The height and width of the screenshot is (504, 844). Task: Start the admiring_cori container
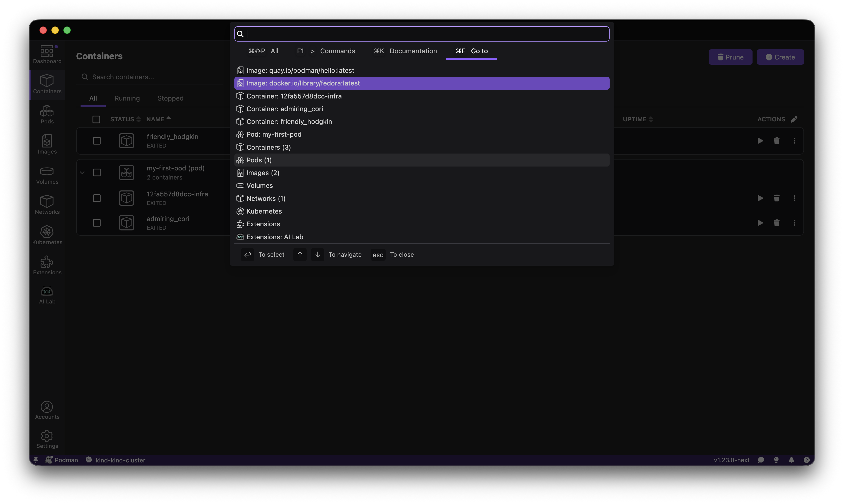(760, 223)
